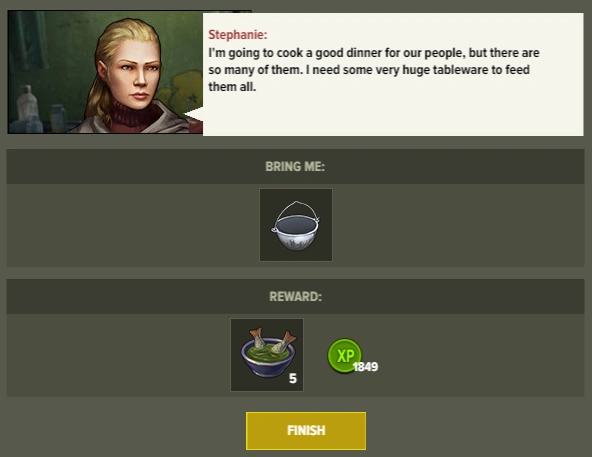Viewport: 592px width, 457px height.
Task: Click the teddy bear drawing on wall
Action: 185,91
